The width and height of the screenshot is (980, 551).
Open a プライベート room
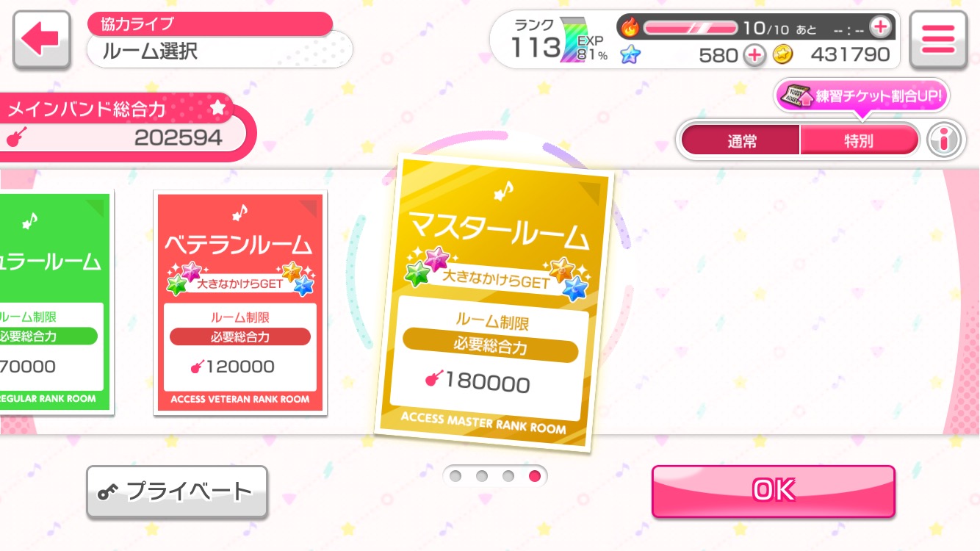[x=177, y=492]
